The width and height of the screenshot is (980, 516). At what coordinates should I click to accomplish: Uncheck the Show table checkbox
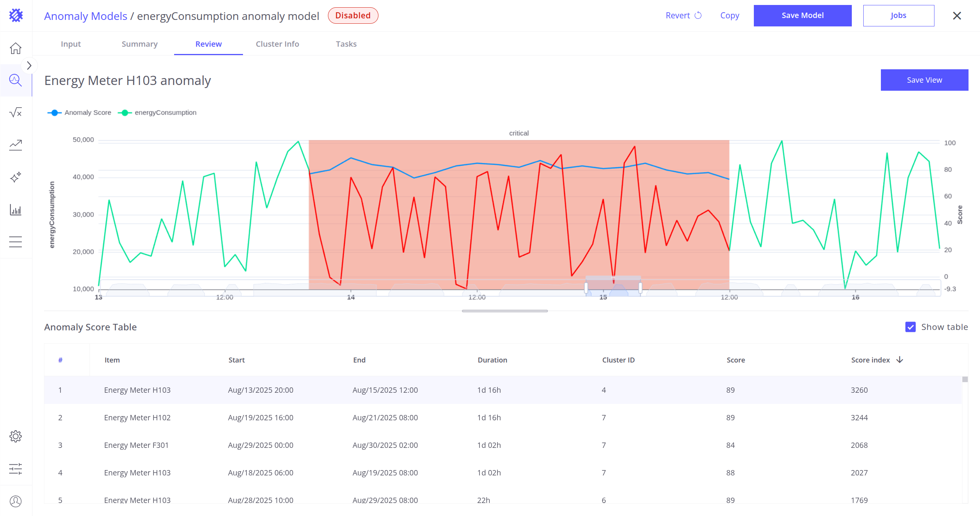(x=910, y=327)
